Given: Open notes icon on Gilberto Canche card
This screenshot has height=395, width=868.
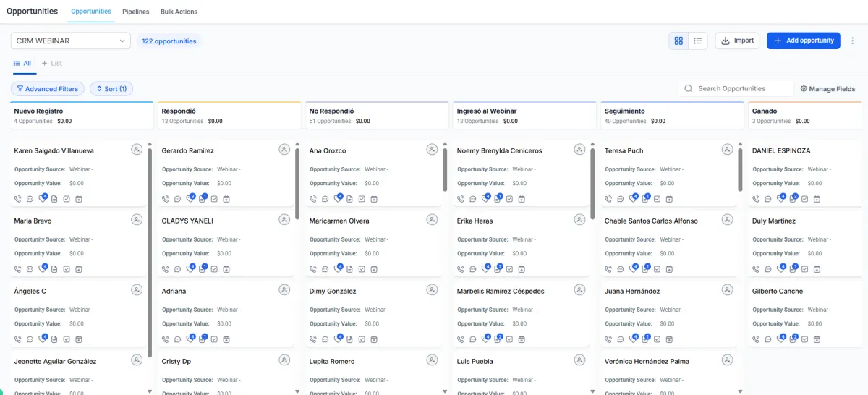Looking at the screenshot, I should tap(793, 339).
